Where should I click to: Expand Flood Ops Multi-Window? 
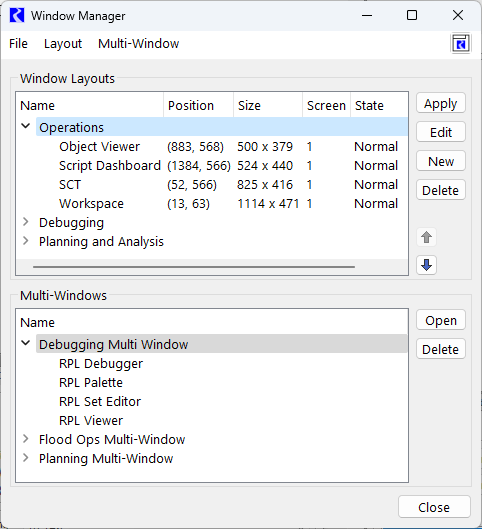click(26, 439)
